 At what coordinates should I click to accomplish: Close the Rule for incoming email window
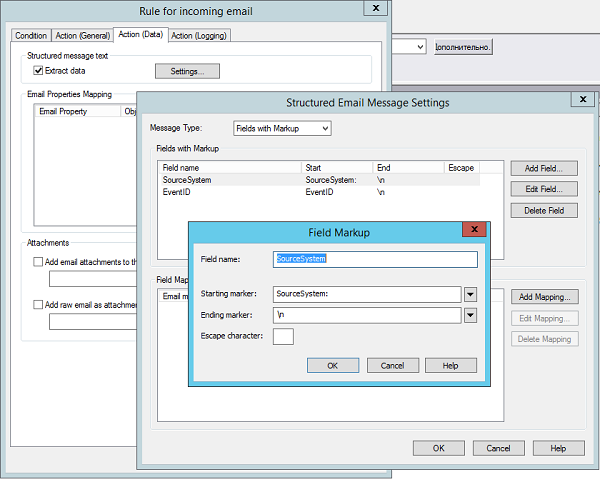(x=376, y=8)
